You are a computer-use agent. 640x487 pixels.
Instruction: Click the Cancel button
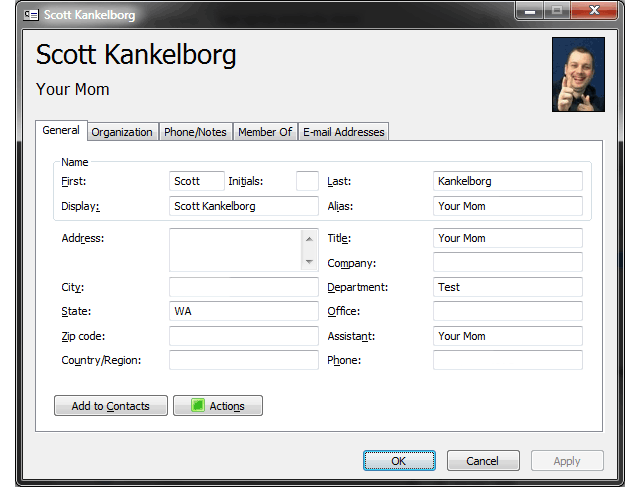pos(483,461)
